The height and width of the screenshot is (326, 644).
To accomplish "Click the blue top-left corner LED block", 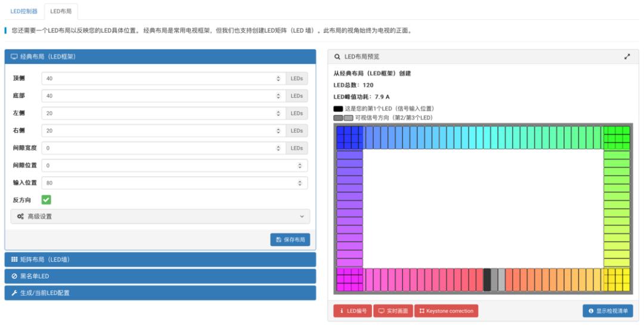I will tap(349, 138).
